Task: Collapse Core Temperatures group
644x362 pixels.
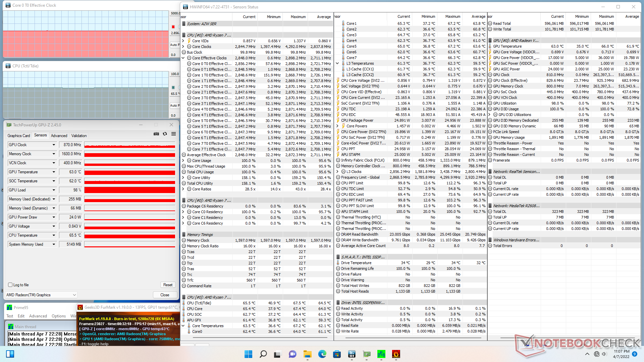Action: click(183, 326)
